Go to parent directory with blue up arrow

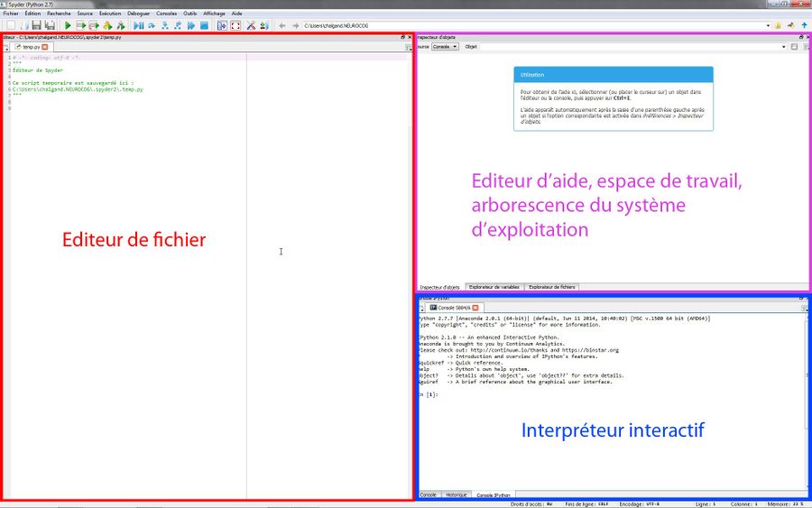(x=804, y=26)
